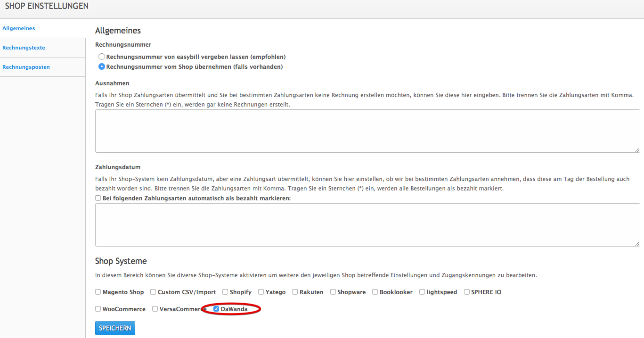The height and width of the screenshot is (338, 644).
Task: Check the Yatego checkbox
Action: click(x=261, y=292)
